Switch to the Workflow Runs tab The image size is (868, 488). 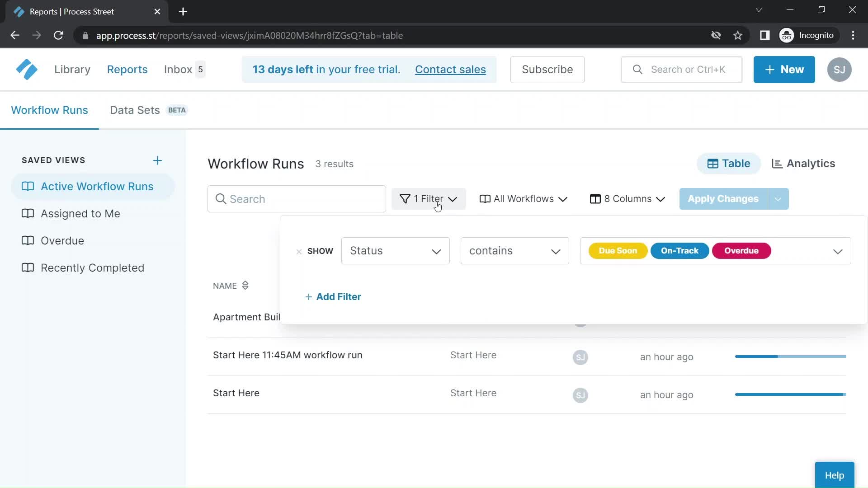[49, 110]
